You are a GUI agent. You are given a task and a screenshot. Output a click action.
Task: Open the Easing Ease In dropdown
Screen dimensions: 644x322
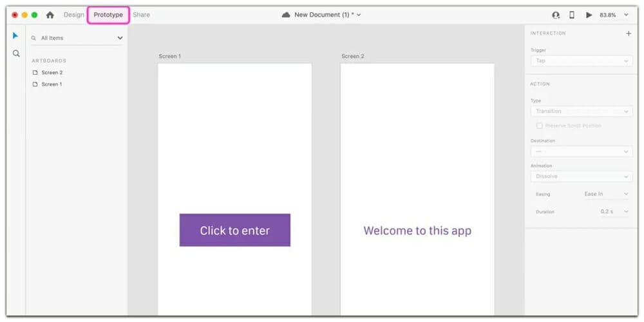click(606, 194)
